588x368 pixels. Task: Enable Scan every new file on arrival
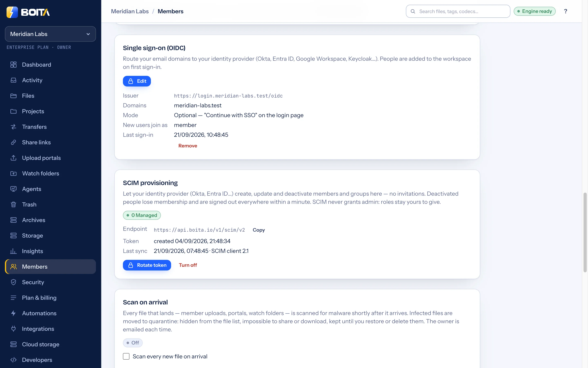point(126,356)
